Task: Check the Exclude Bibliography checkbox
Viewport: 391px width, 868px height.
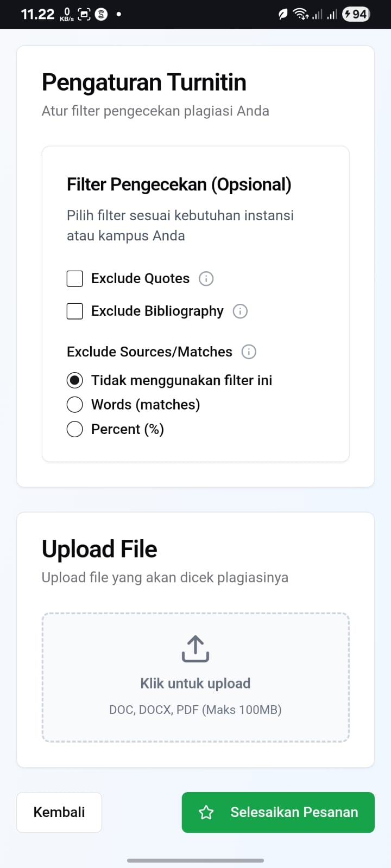Action: tap(75, 311)
